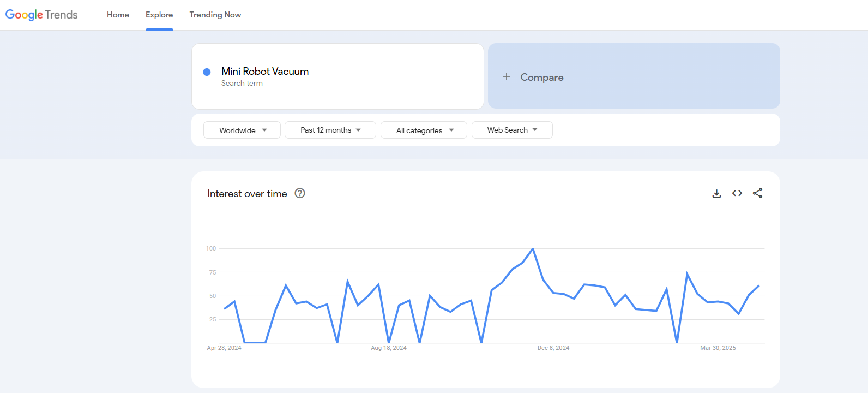Go to the Home tab
This screenshot has width=868, height=393.
[x=118, y=15]
